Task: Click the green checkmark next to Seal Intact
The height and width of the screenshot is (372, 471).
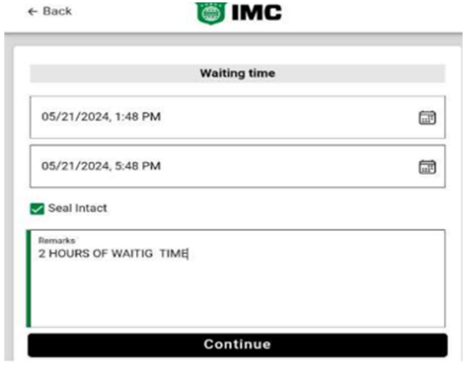Action: [37, 209]
